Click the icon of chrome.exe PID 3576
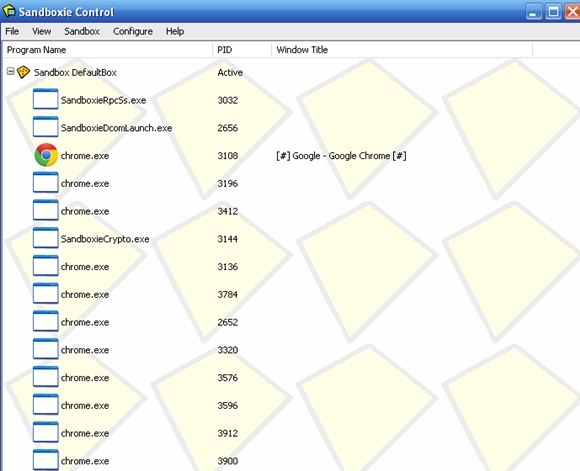 45,376
